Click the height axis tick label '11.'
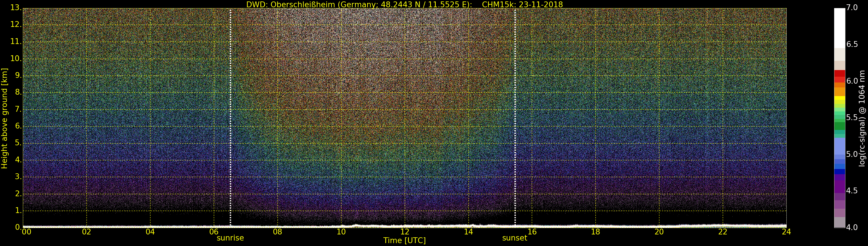This screenshot has width=868, height=246. 16,41
